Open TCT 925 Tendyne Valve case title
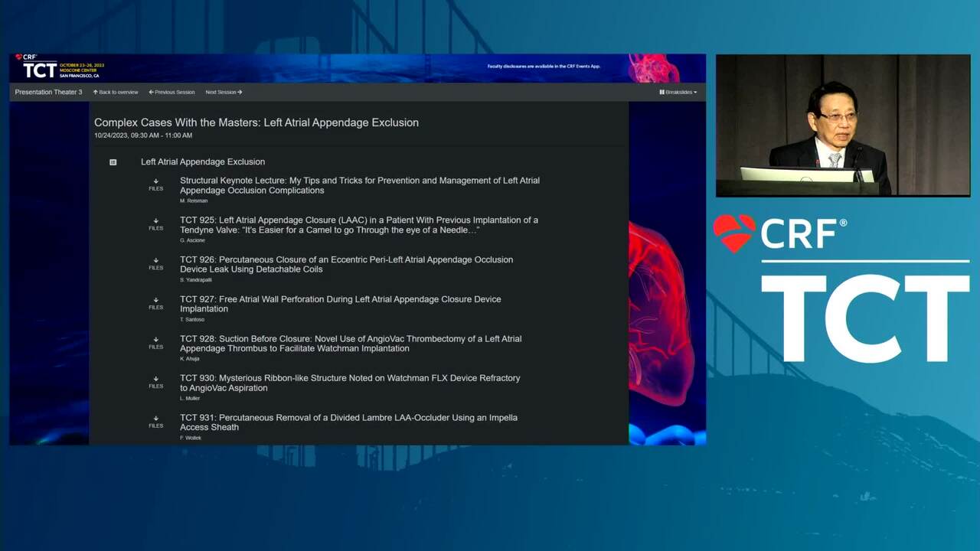980x551 pixels. 359,225
